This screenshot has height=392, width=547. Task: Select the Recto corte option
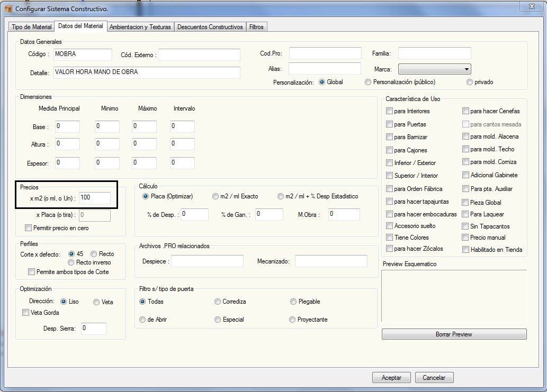coord(94,254)
